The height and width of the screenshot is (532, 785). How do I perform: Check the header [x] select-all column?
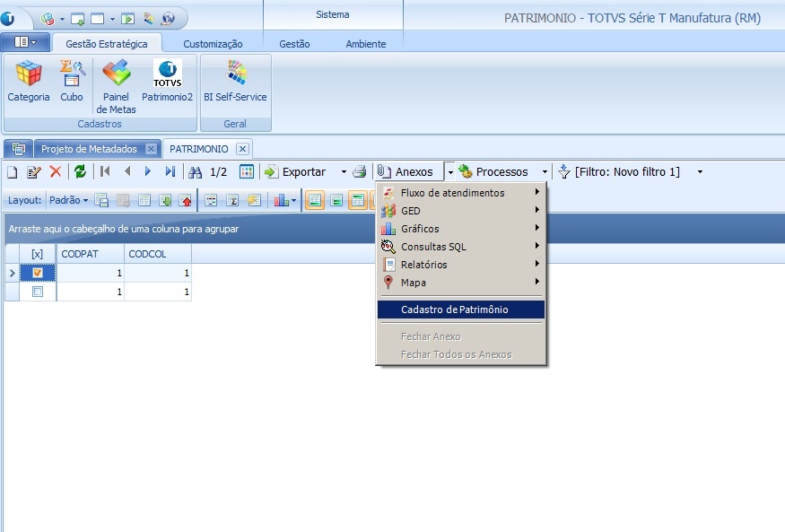tap(37, 254)
